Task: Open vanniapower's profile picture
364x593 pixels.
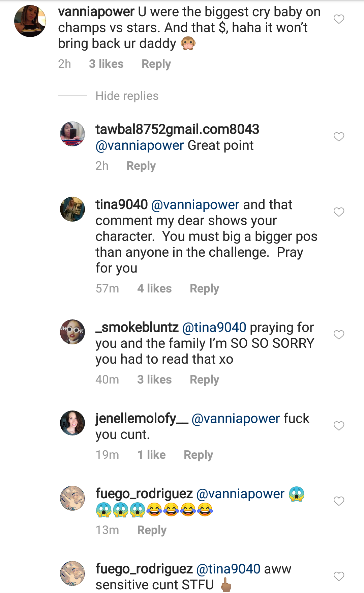Action: click(30, 21)
